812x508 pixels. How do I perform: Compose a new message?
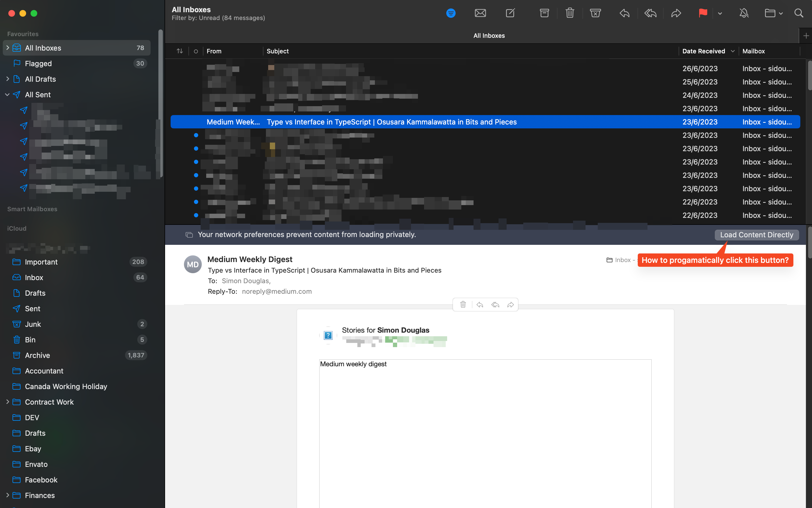pyautogui.click(x=510, y=13)
